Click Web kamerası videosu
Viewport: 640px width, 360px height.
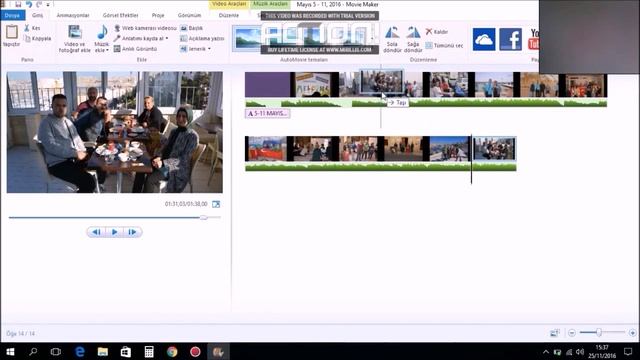click(145, 28)
